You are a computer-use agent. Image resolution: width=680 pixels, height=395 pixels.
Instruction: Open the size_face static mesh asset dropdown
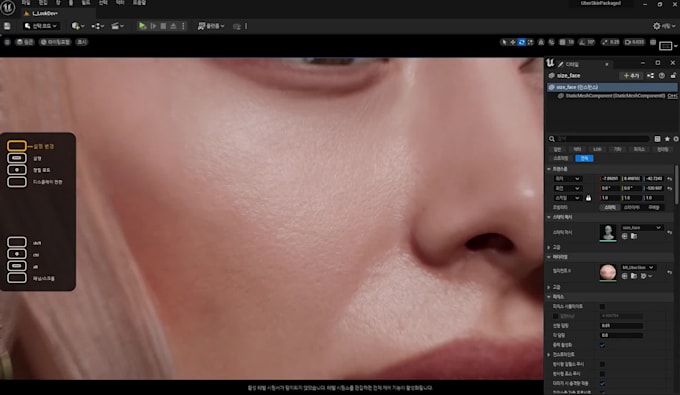(x=641, y=228)
